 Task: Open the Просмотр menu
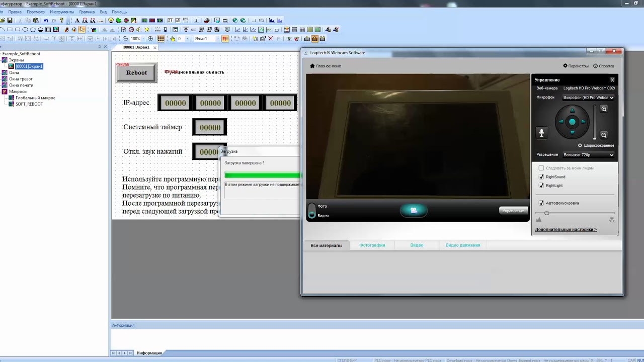(x=35, y=12)
